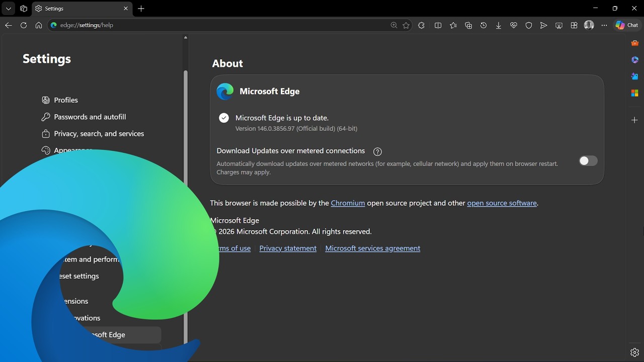Click the 'Microsoft Edge is up to date.' text
The height and width of the screenshot is (362, 644).
(282, 118)
